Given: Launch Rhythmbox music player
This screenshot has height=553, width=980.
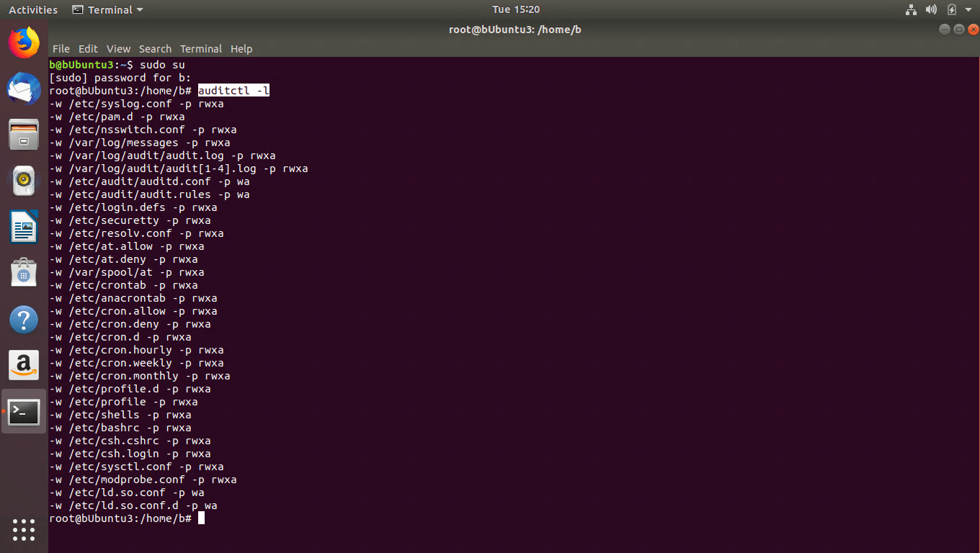Looking at the screenshot, I should click(x=24, y=181).
